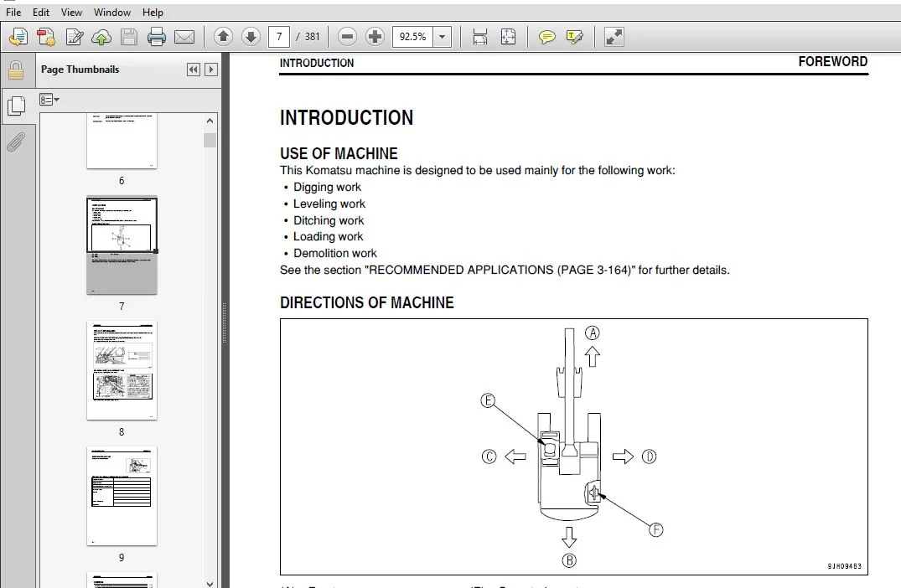The height and width of the screenshot is (588, 901).
Task: Go to previous page arrow
Action: point(223,37)
